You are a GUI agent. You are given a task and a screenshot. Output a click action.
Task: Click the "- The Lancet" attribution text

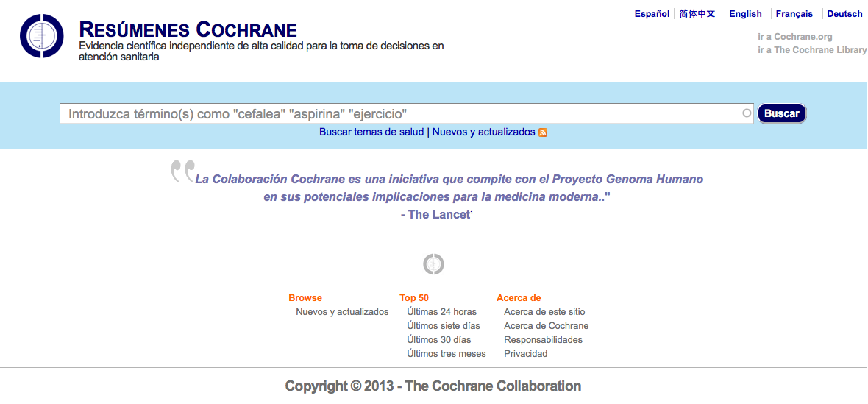(x=435, y=215)
